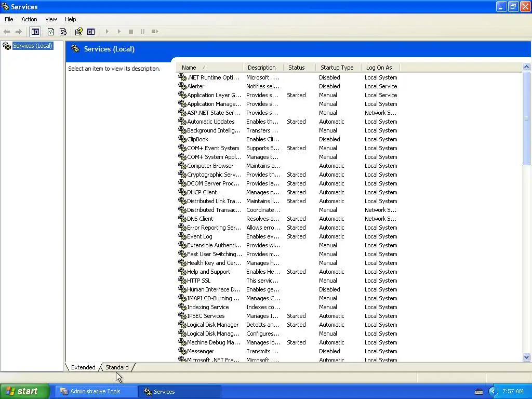532x399 pixels.
Task: Select the Background Intellig... service
Action: click(214, 130)
